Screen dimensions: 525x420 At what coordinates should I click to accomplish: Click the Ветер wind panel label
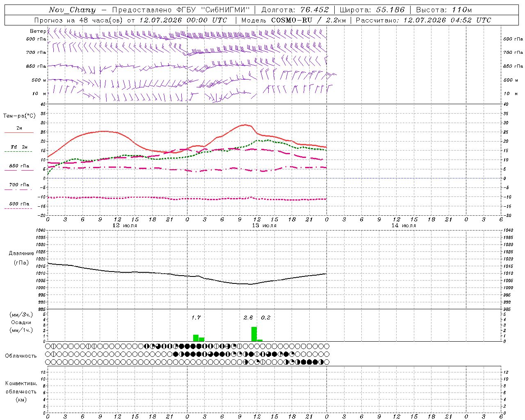(x=38, y=31)
